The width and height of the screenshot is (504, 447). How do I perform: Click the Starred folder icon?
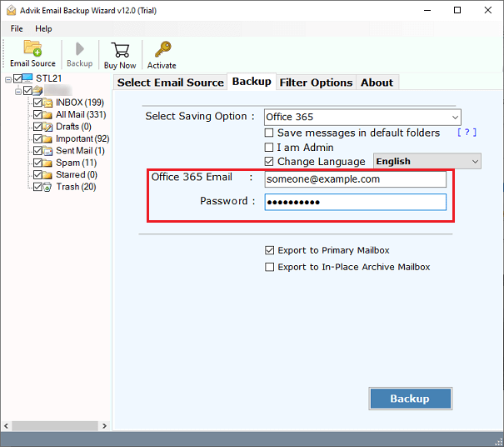pyautogui.click(x=47, y=175)
